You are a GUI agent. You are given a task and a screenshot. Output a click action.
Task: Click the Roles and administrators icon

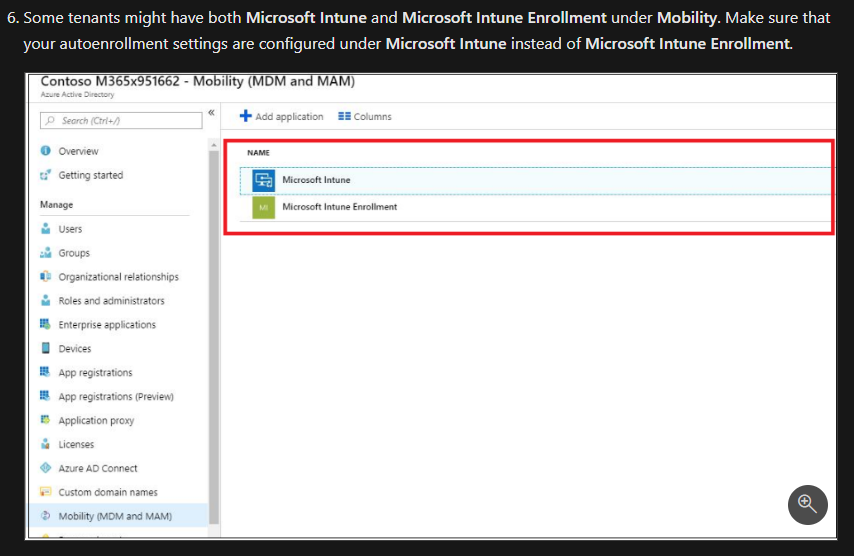tap(46, 301)
